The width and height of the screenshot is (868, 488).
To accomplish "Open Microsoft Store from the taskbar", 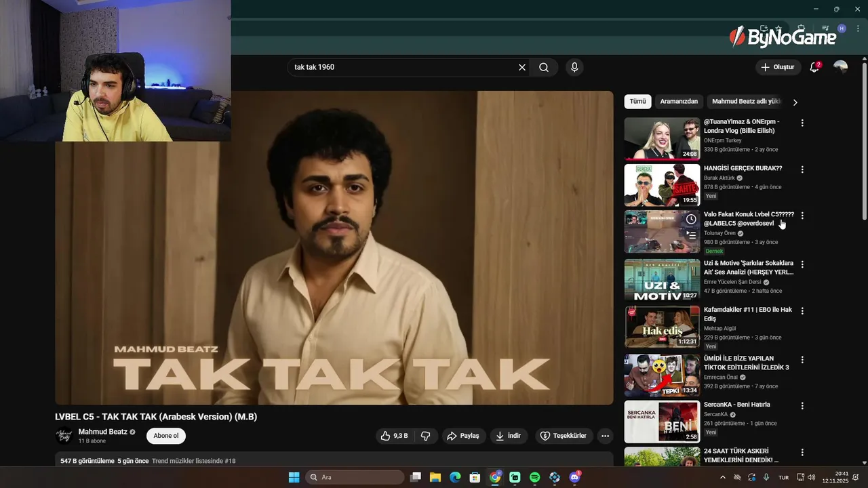I will [x=475, y=477].
